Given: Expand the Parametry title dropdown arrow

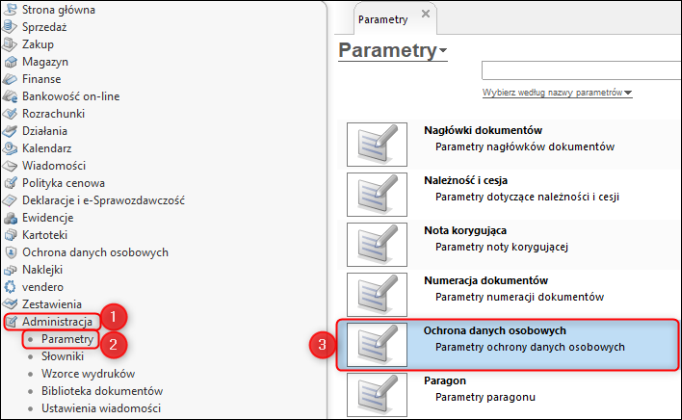Looking at the screenshot, I should [443, 50].
